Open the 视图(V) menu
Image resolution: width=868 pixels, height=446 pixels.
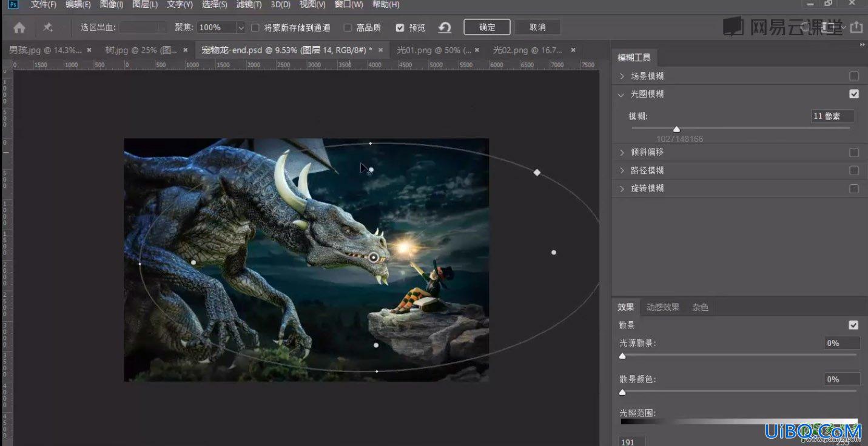312,5
